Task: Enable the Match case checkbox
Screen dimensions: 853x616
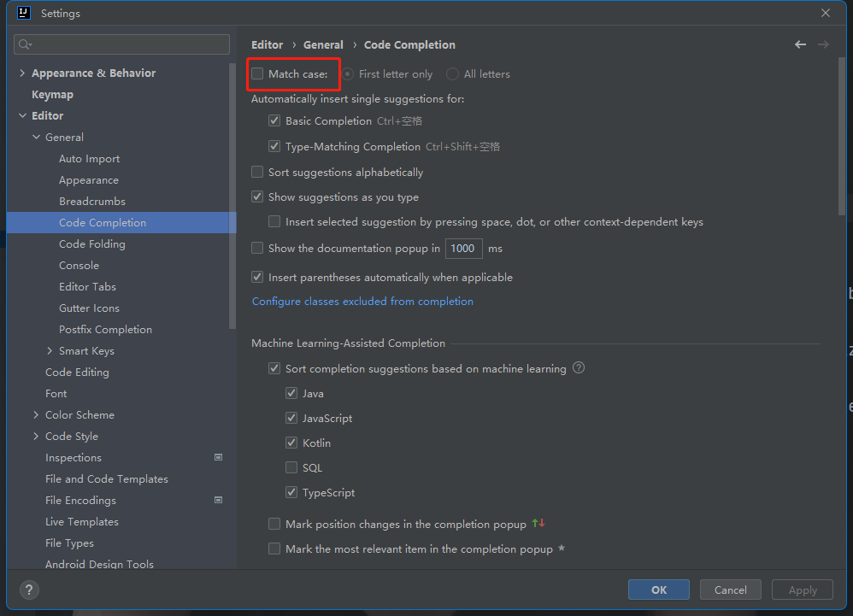Action: [x=257, y=73]
